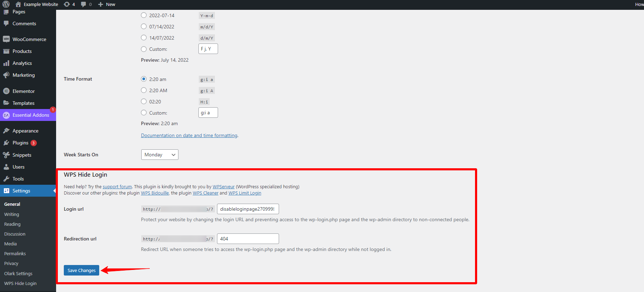Click the Appearance paintbrush icon
This screenshot has width=644, height=292.
point(6,131)
